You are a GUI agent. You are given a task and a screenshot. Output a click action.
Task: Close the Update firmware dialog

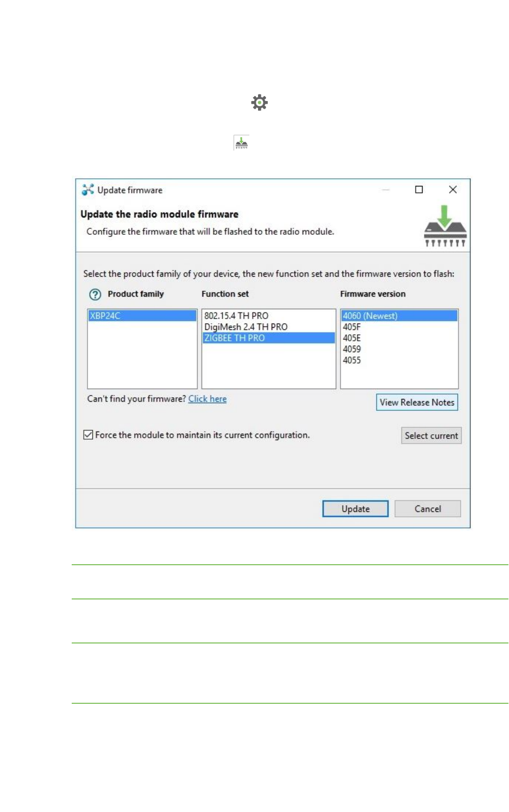click(x=453, y=190)
